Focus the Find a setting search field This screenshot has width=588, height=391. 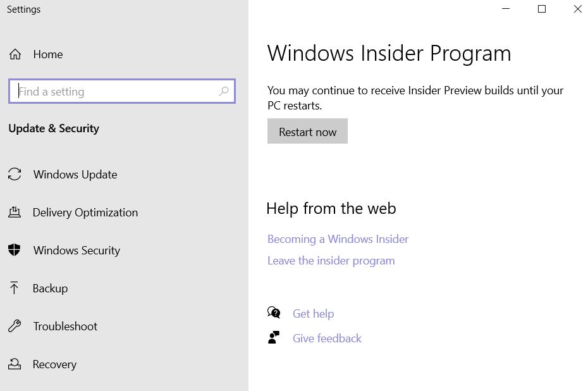[122, 91]
